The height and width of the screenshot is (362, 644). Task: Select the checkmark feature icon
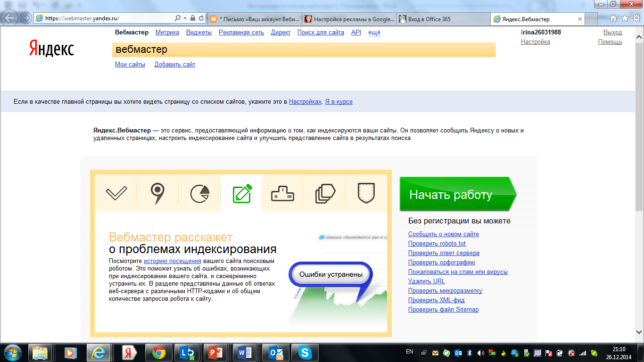(x=116, y=194)
